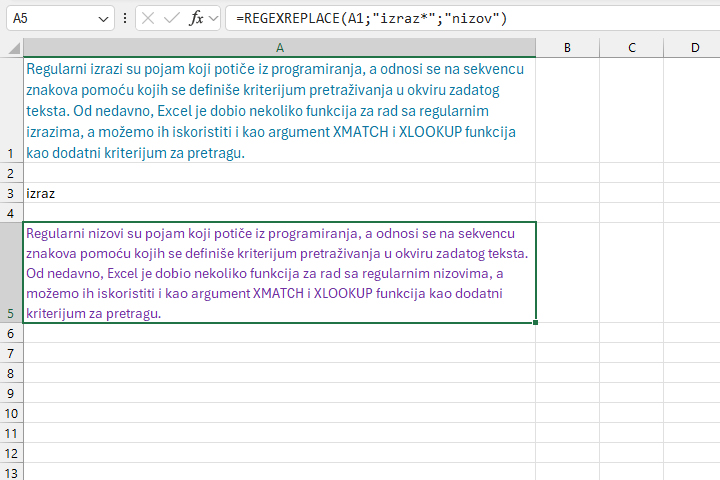Select row 5 header
The width and height of the screenshot is (720, 480).
tap(12, 272)
